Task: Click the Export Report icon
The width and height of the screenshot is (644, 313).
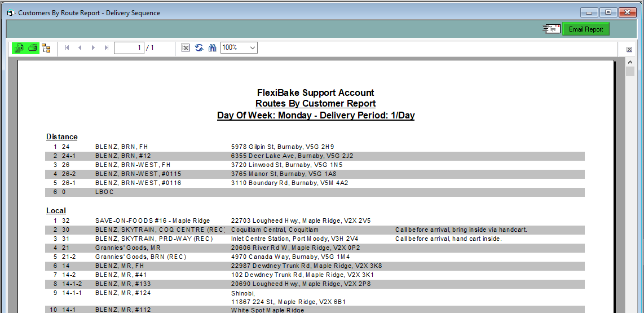Action: click(x=19, y=48)
